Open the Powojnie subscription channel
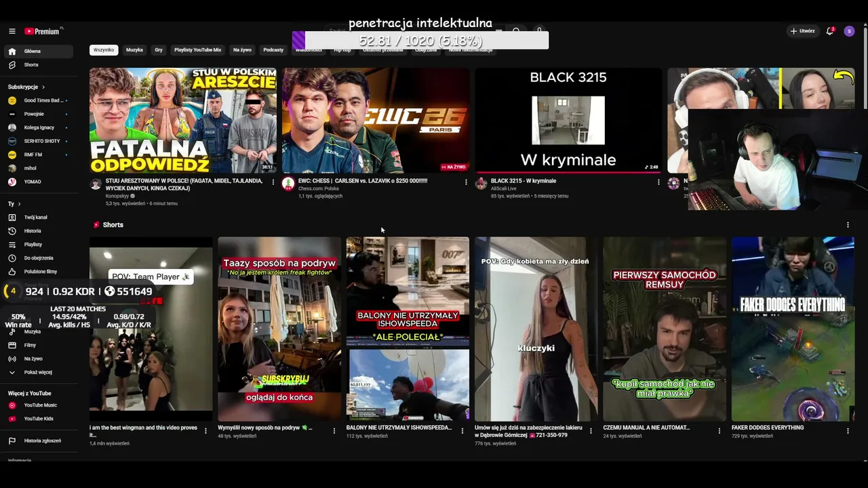Image resolution: width=868 pixels, height=488 pixels. (x=38, y=114)
